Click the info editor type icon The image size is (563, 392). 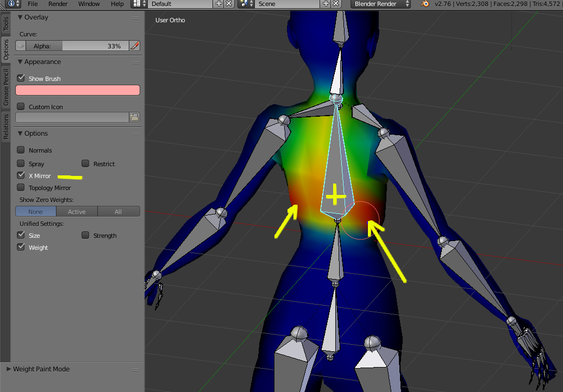coord(11,4)
